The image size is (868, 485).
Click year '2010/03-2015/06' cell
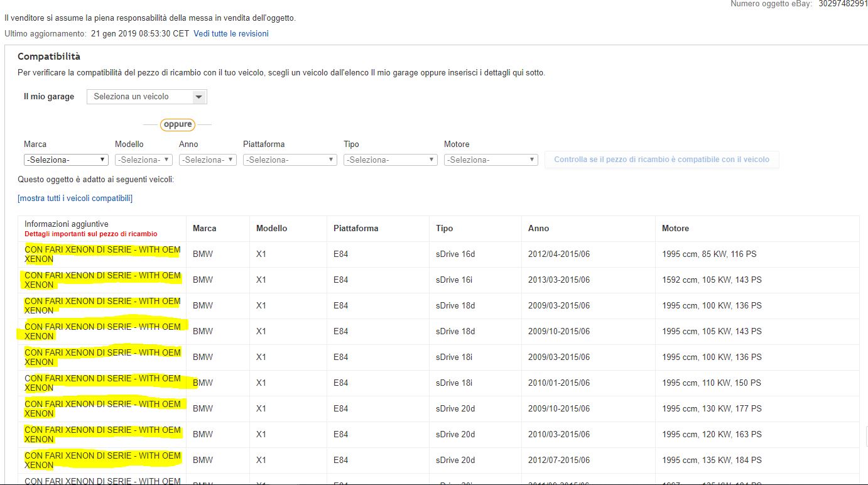(x=559, y=435)
